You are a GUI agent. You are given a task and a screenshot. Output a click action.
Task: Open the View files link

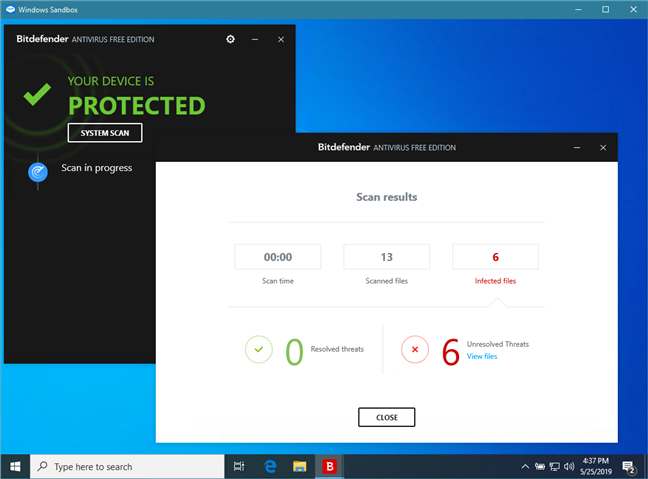tap(482, 356)
